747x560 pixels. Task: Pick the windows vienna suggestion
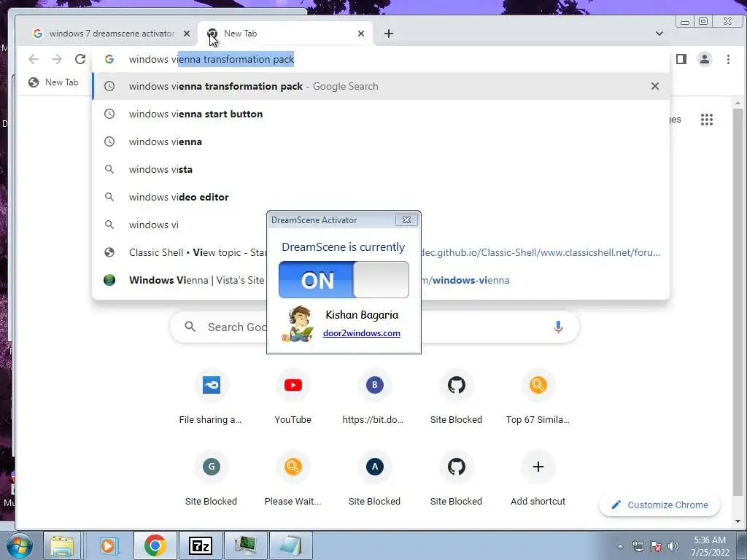[x=381, y=141]
